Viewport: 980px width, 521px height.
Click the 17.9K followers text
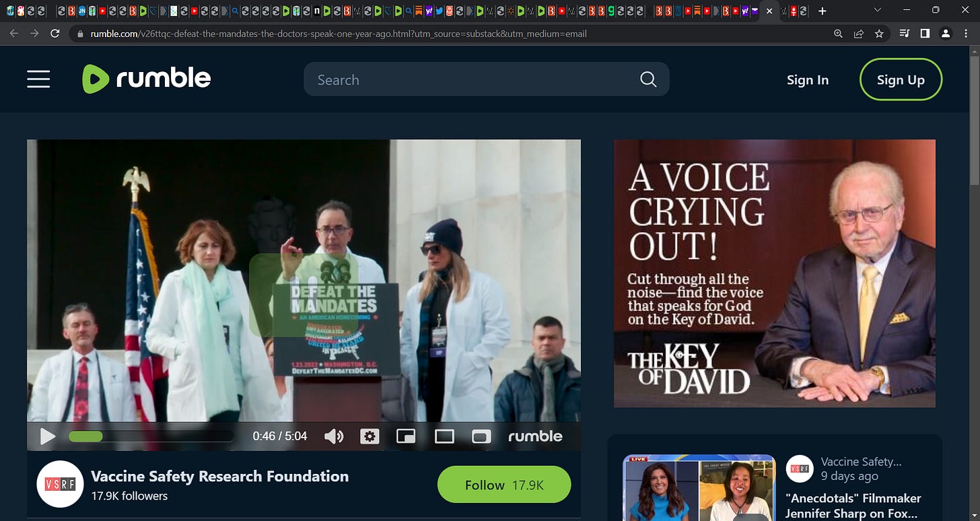(129, 496)
